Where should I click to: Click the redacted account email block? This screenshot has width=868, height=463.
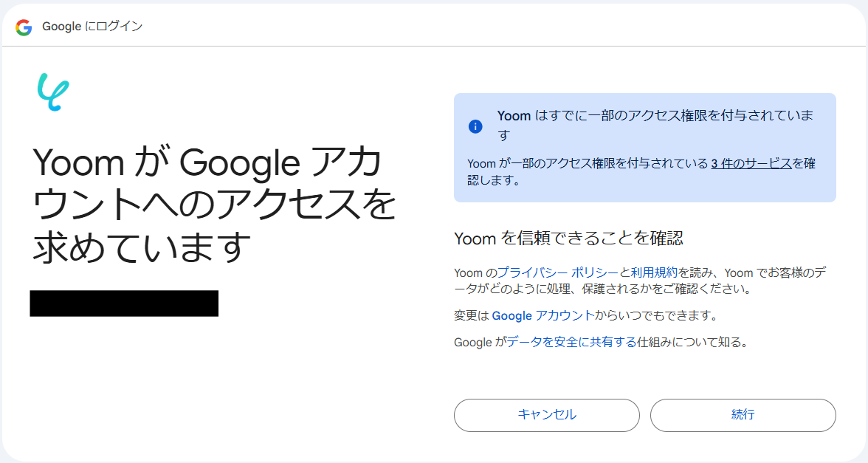click(x=124, y=303)
